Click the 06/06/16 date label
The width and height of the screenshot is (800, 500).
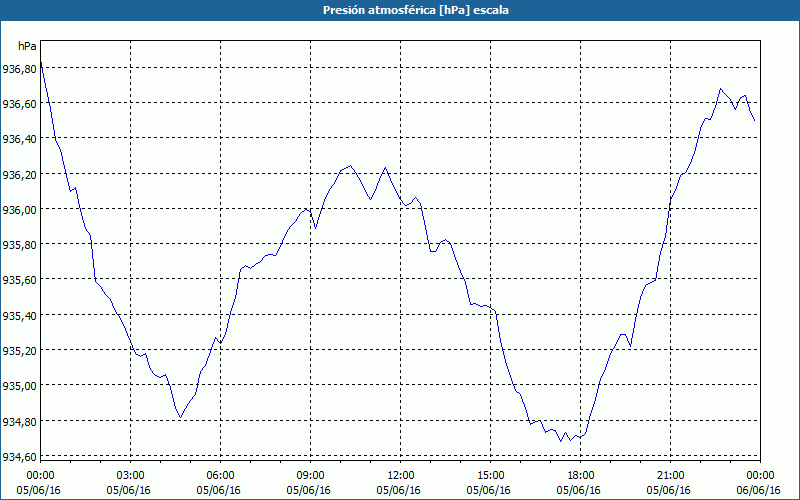tap(758, 490)
